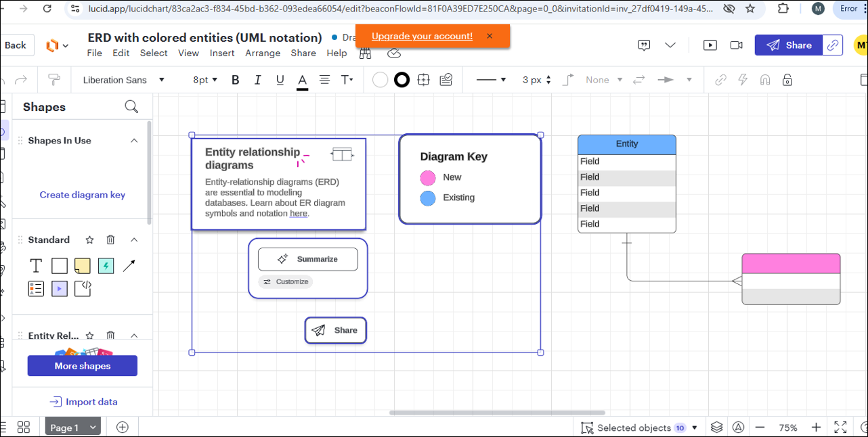Select the sticky note shape in Standard shapes
Viewport: 868px width, 437px height.
(x=82, y=265)
